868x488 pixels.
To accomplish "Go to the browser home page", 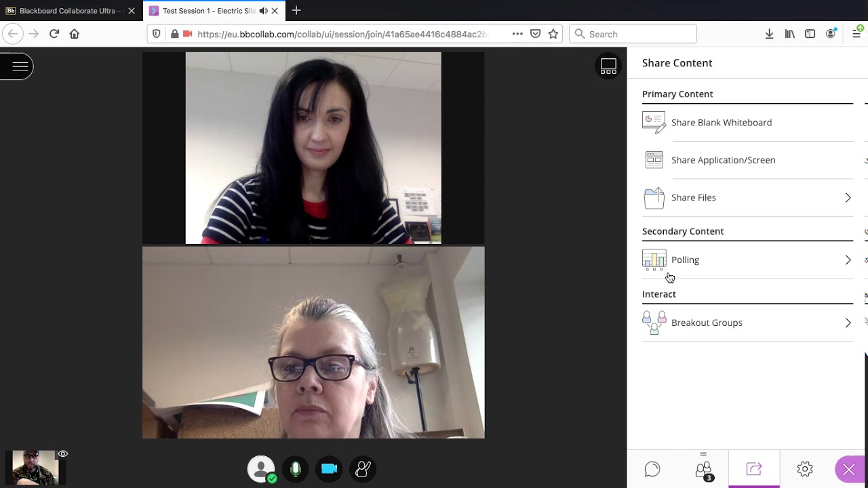I will [75, 34].
